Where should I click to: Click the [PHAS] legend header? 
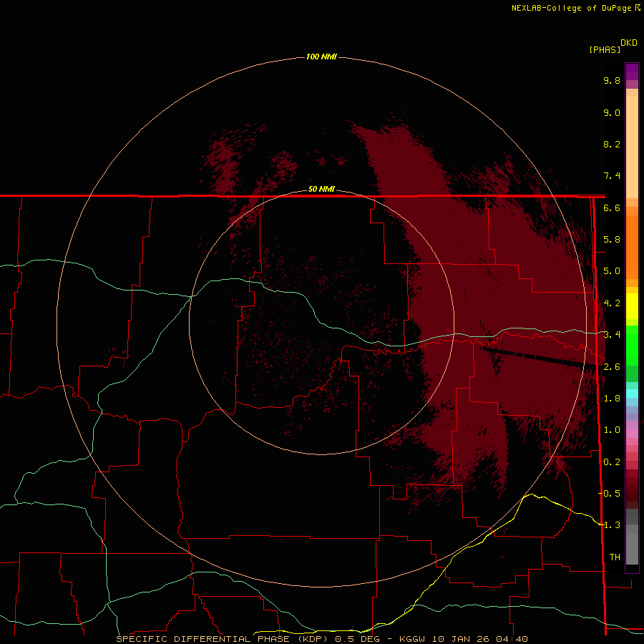click(x=605, y=49)
